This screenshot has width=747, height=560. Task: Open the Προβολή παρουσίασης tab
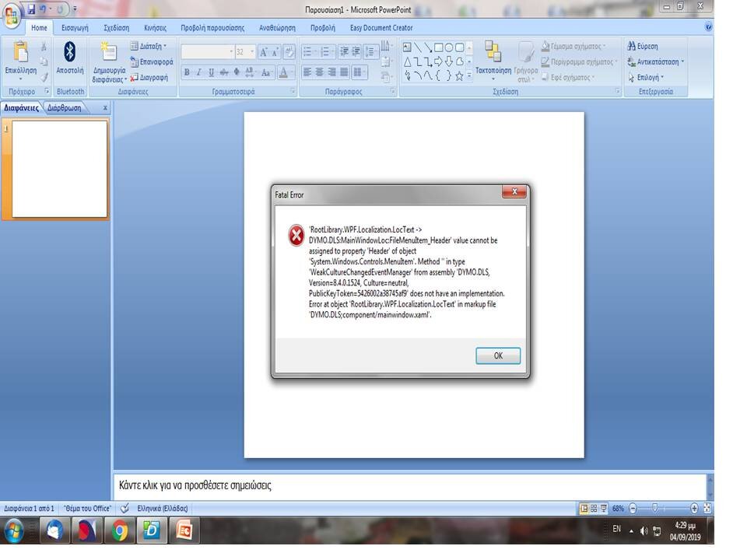point(212,28)
